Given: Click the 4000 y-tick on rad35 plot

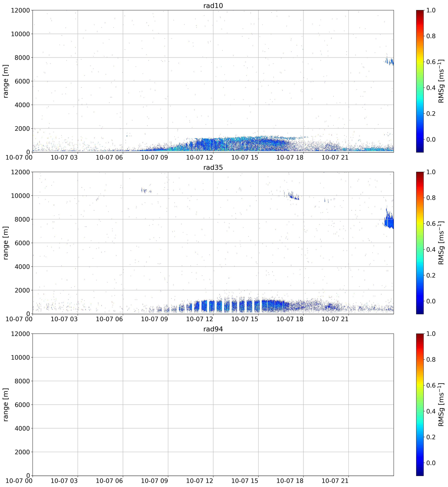Looking at the screenshot, I should [x=22, y=267].
